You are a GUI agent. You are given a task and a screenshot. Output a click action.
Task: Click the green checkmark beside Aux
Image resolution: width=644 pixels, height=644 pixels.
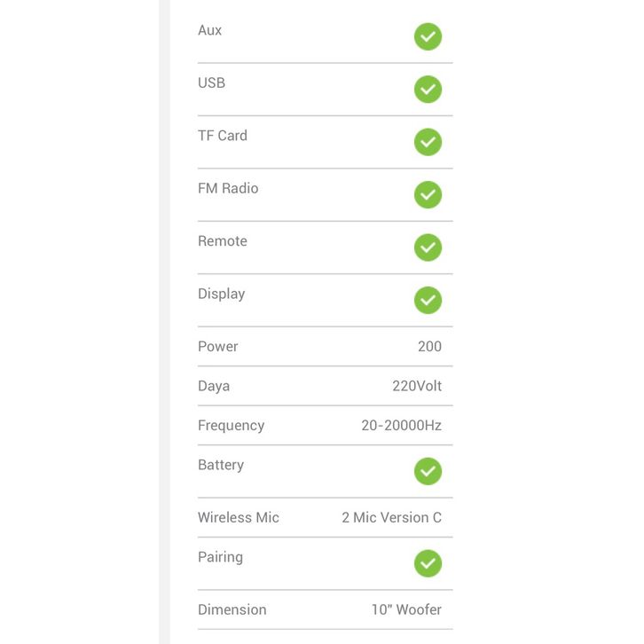click(428, 36)
